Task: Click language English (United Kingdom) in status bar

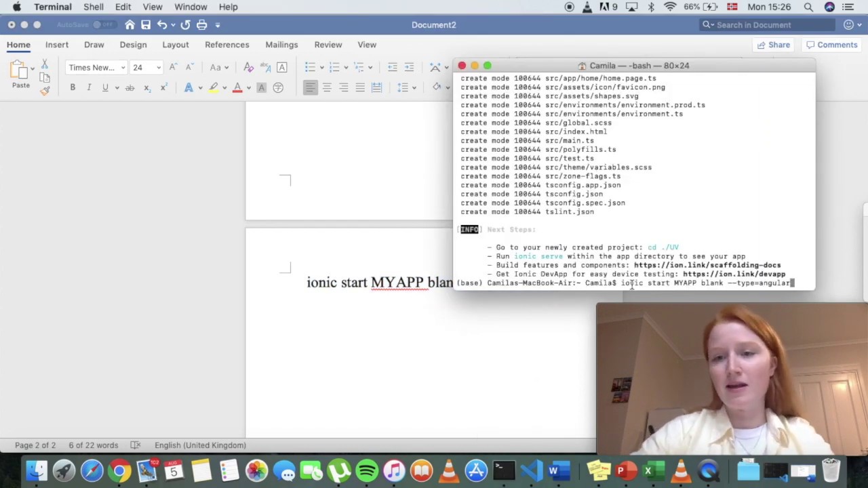Action: click(200, 445)
